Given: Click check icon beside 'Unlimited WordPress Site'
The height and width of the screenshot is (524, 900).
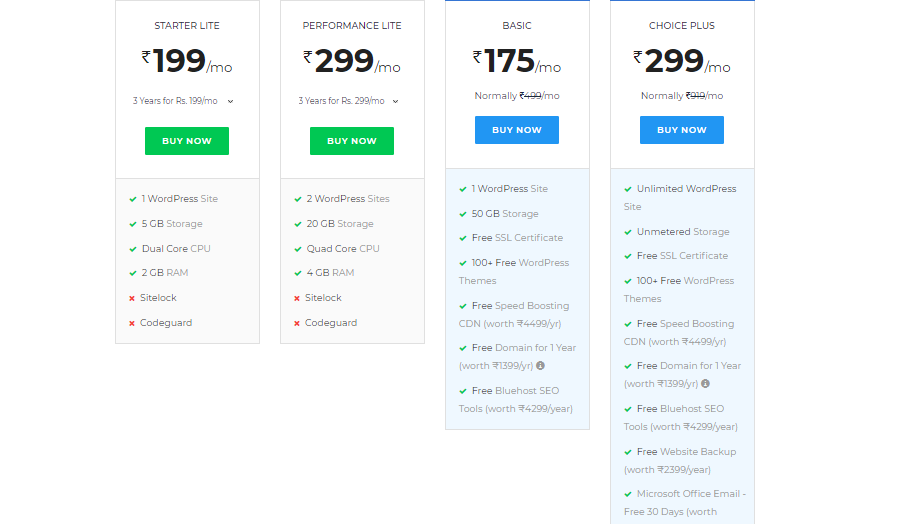Looking at the screenshot, I should [628, 189].
